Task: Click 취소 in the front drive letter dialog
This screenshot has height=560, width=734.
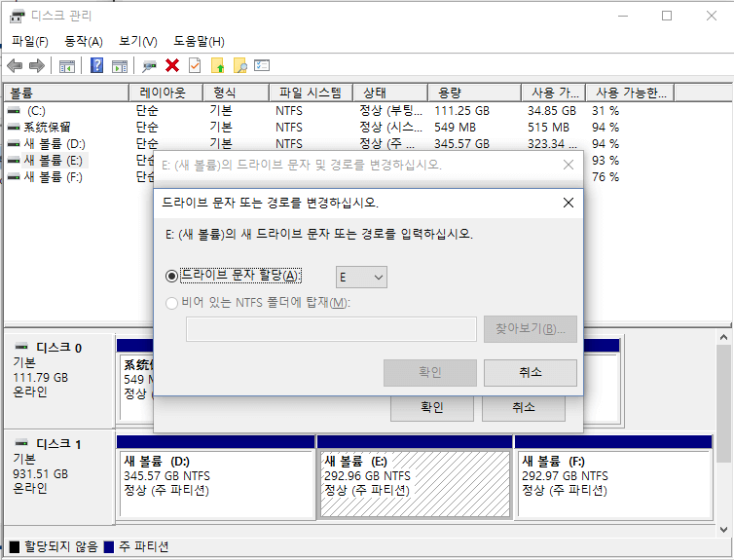Action: pyautogui.click(x=531, y=373)
